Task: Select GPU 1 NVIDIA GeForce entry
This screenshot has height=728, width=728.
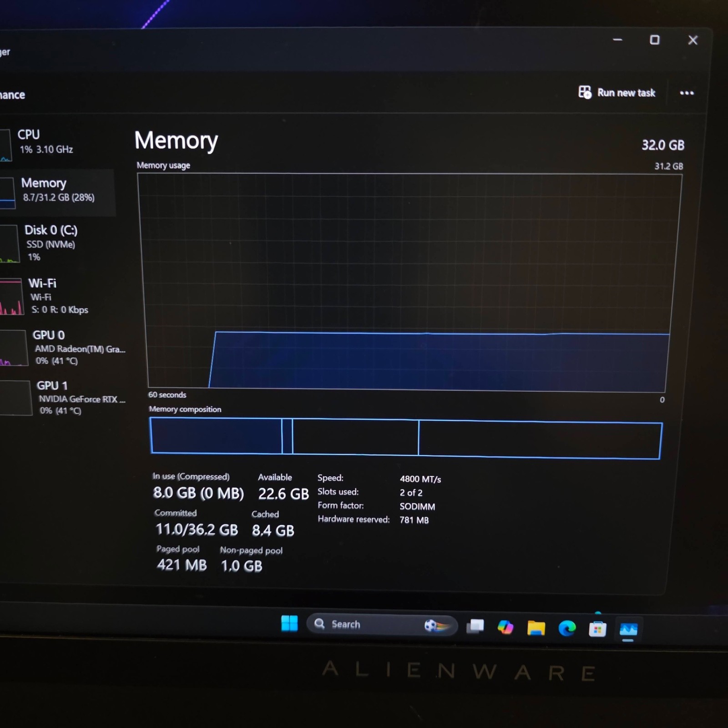Action: tap(64, 398)
